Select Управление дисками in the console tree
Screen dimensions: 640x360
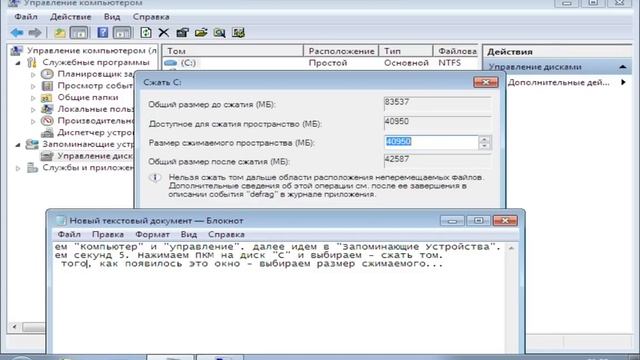point(95,156)
